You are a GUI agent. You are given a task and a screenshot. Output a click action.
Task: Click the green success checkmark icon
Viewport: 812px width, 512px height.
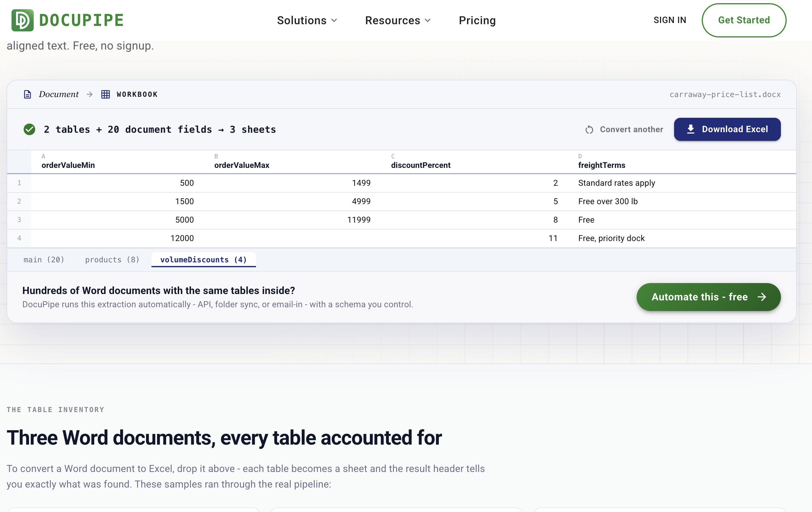(x=29, y=129)
